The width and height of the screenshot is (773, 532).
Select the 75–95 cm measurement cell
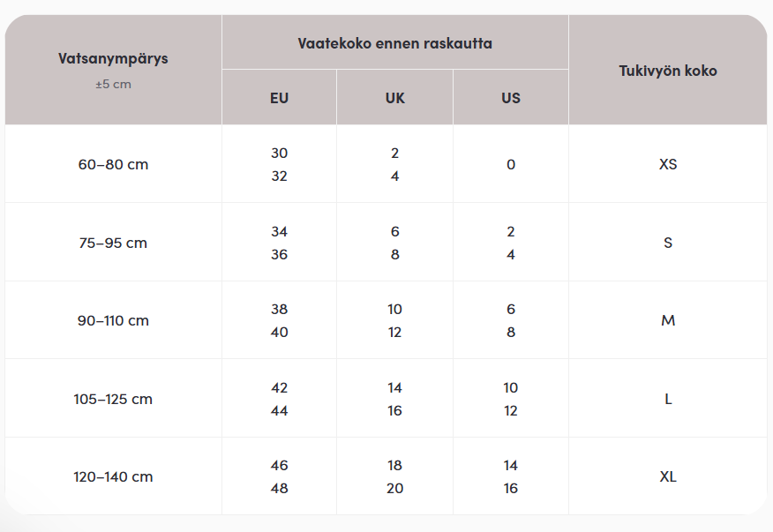point(113,243)
